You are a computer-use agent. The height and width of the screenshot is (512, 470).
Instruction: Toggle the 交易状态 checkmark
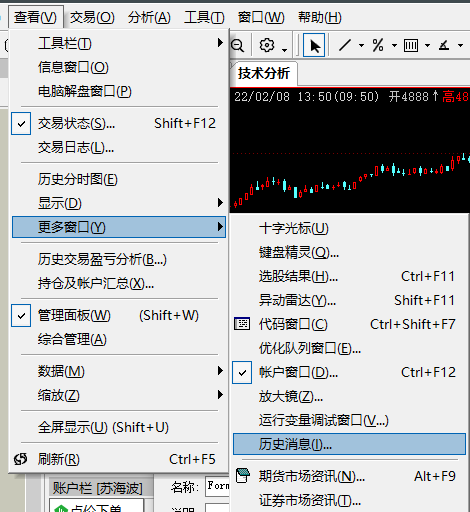point(21,124)
